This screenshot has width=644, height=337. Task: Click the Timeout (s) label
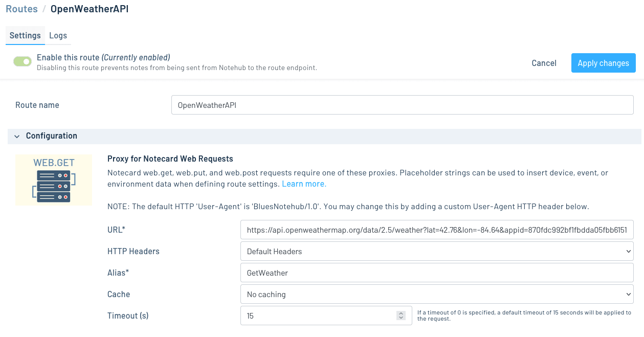click(128, 316)
